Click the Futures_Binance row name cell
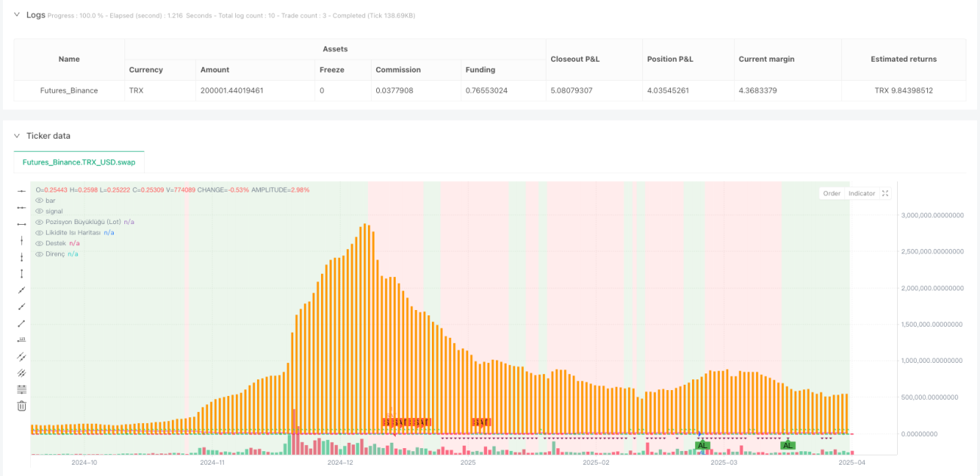980x476 pixels. (x=69, y=91)
